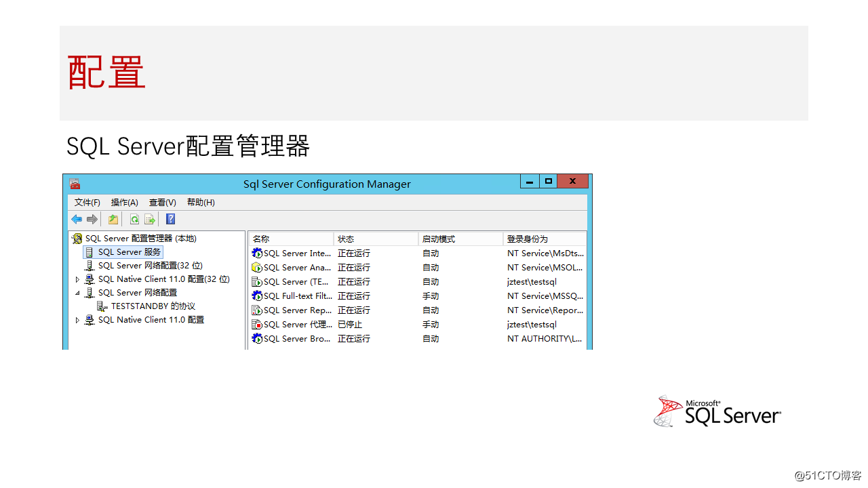
Task: Select SQL Server 配置管理器 (本地) root
Action: pos(141,239)
